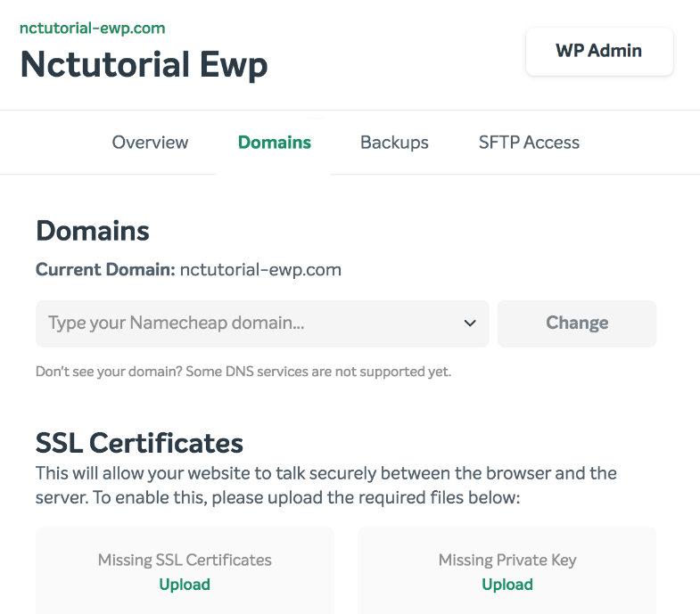Click the bold Current Domain label
This screenshot has height=614, width=700.
[x=105, y=269]
